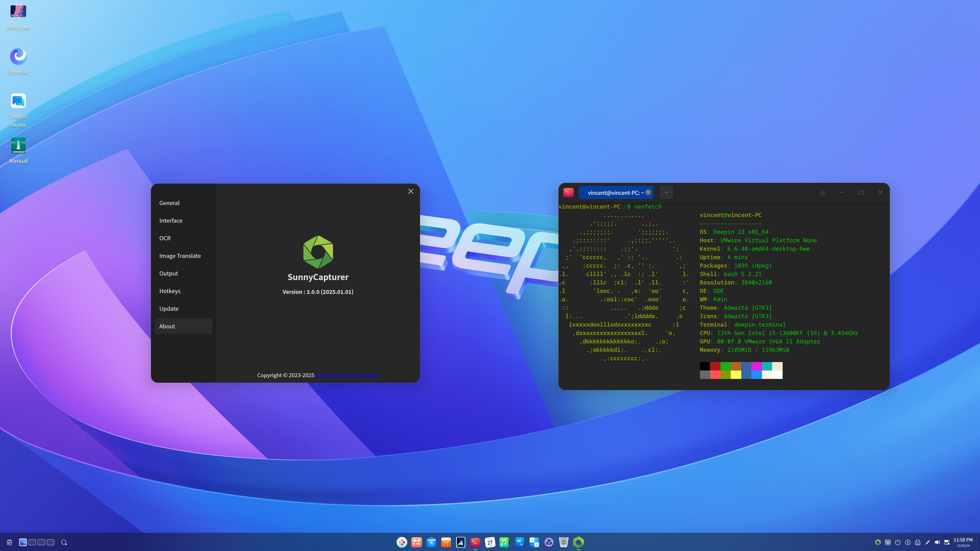Viewport: 980px width, 551px height.
Task: Open the App Store dock icon
Action: coord(446,542)
